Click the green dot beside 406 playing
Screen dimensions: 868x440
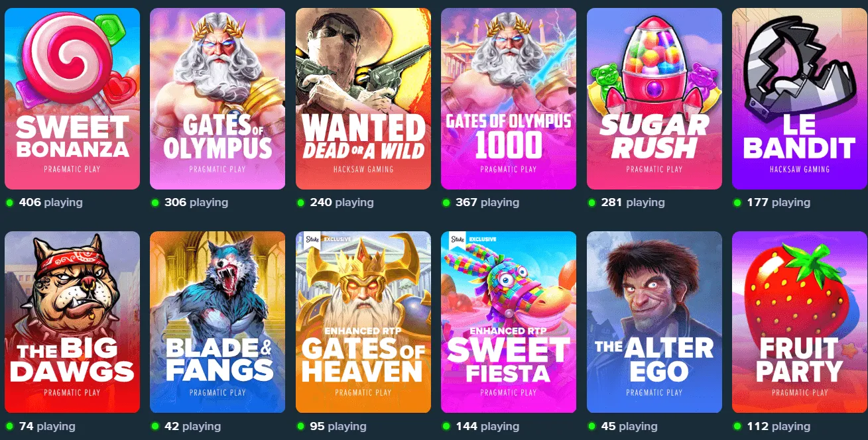click(x=9, y=203)
